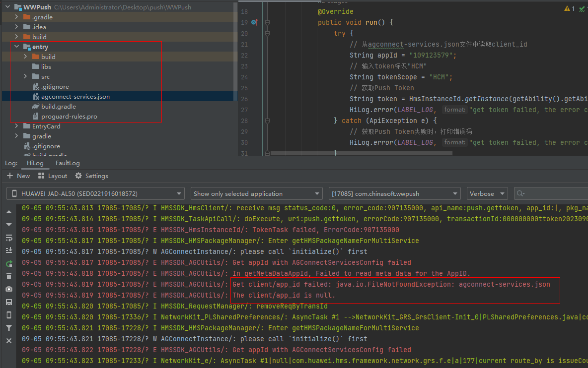588x368 pixels.
Task: Select the EntryCard folder label
Action: point(46,126)
